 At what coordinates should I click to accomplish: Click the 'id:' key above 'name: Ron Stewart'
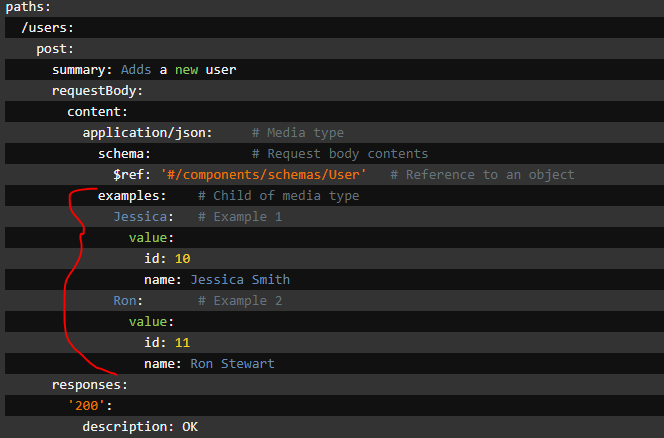155,343
